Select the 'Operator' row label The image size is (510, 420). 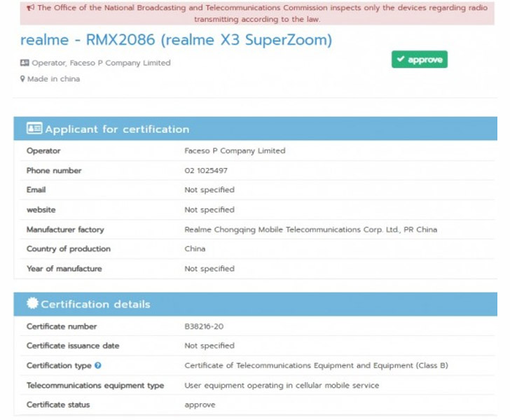pyautogui.click(x=43, y=150)
